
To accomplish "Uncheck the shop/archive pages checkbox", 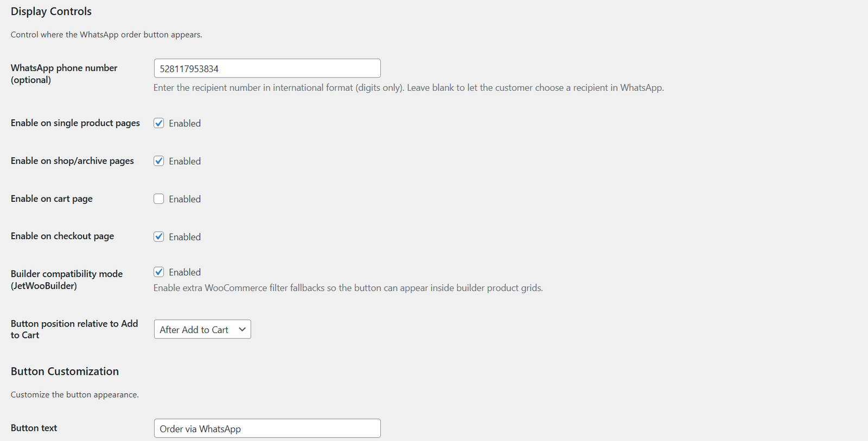I will 159,161.
